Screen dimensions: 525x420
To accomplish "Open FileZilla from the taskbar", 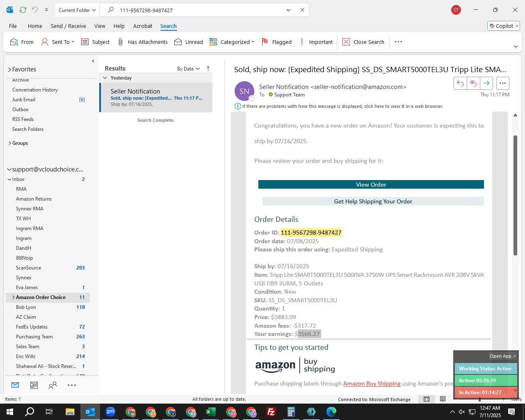I will 271,412.
